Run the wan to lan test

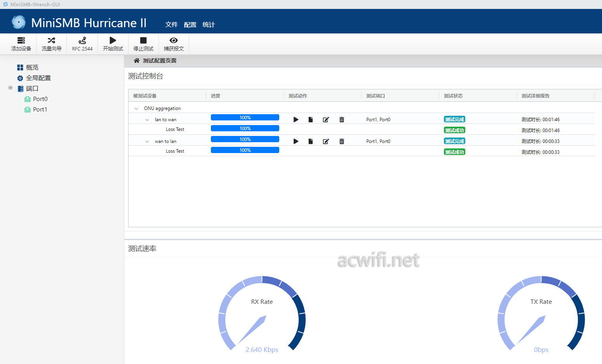click(x=296, y=141)
